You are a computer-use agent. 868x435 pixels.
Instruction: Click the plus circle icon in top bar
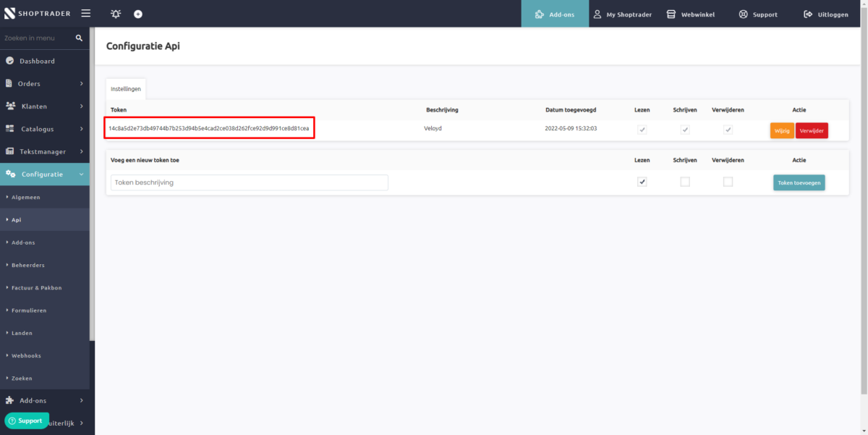(x=138, y=14)
